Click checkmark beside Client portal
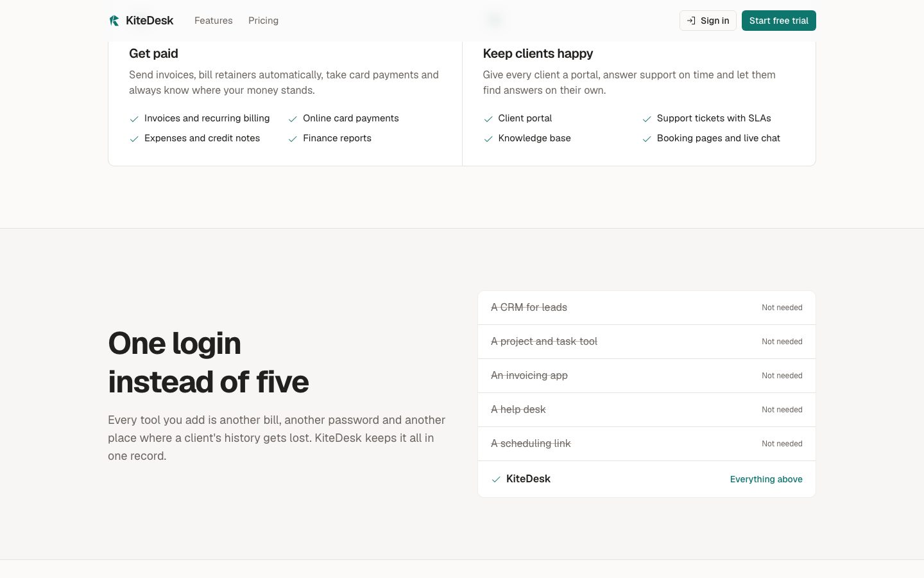 coord(488,119)
